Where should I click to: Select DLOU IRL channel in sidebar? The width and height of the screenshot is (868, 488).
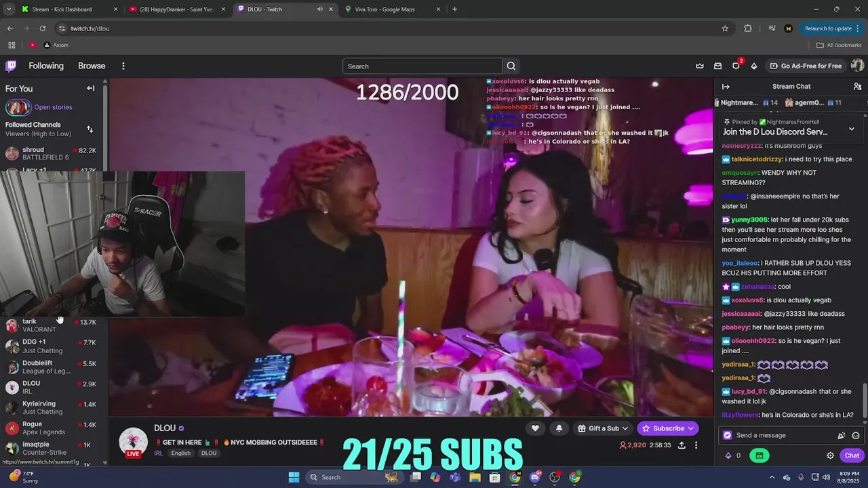click(52, 387)
